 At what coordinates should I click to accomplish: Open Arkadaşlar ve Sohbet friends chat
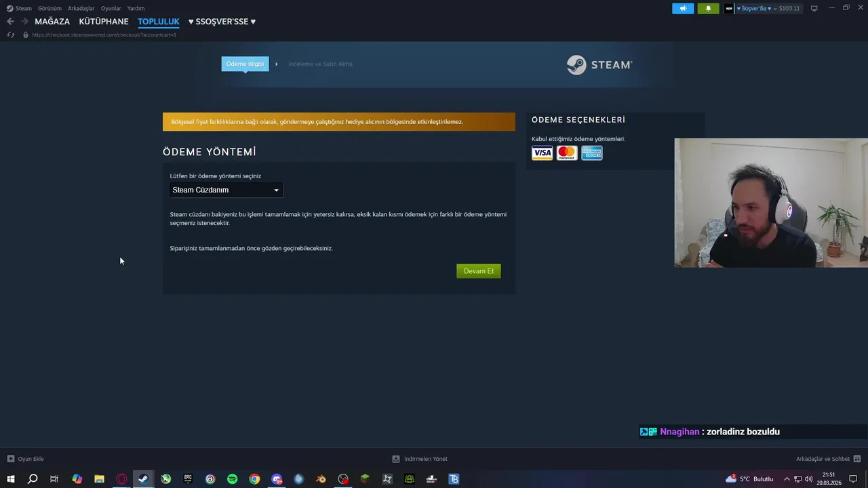828,459
